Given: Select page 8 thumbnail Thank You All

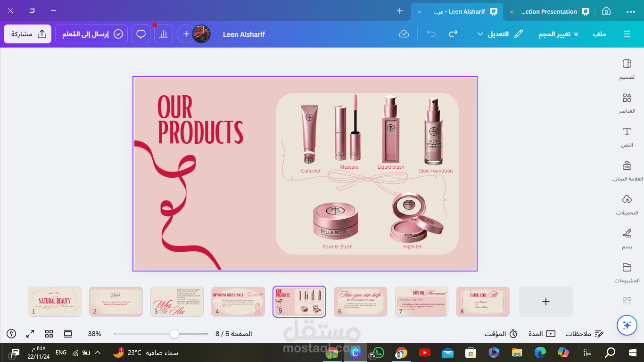Looking at the screenshot, I should [483, 302].
